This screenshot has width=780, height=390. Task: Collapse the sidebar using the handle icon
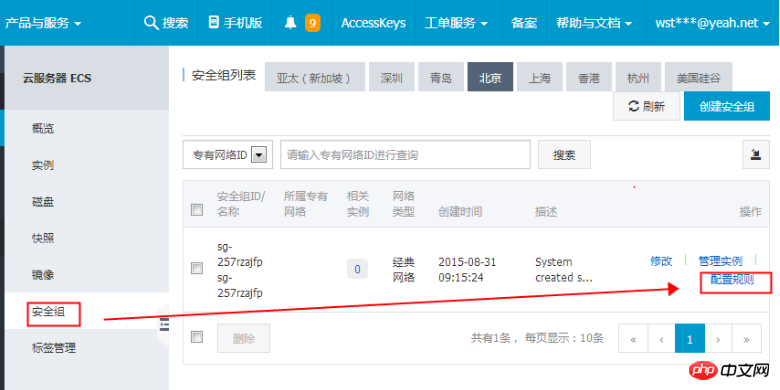pyautogui.click(x=164, y=324)
